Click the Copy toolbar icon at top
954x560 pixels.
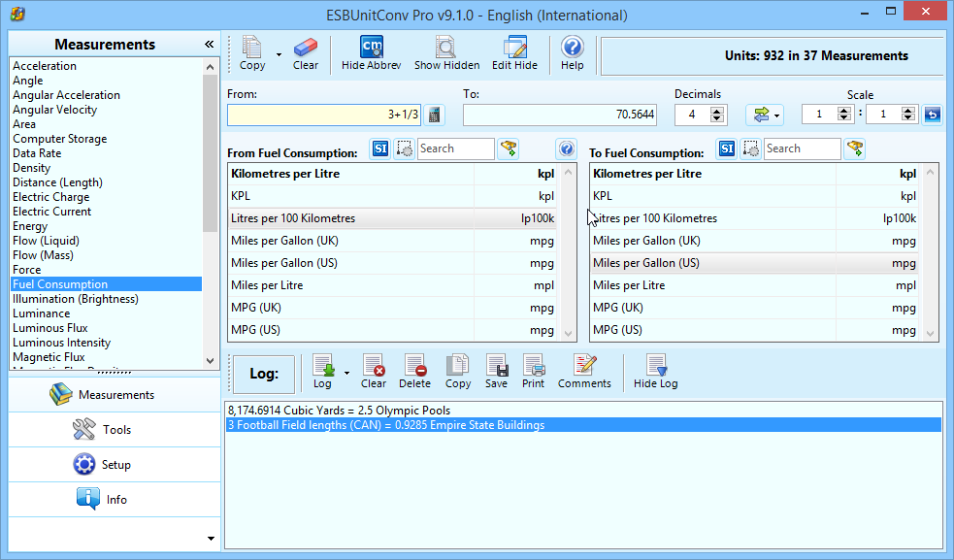click(252, 53)
